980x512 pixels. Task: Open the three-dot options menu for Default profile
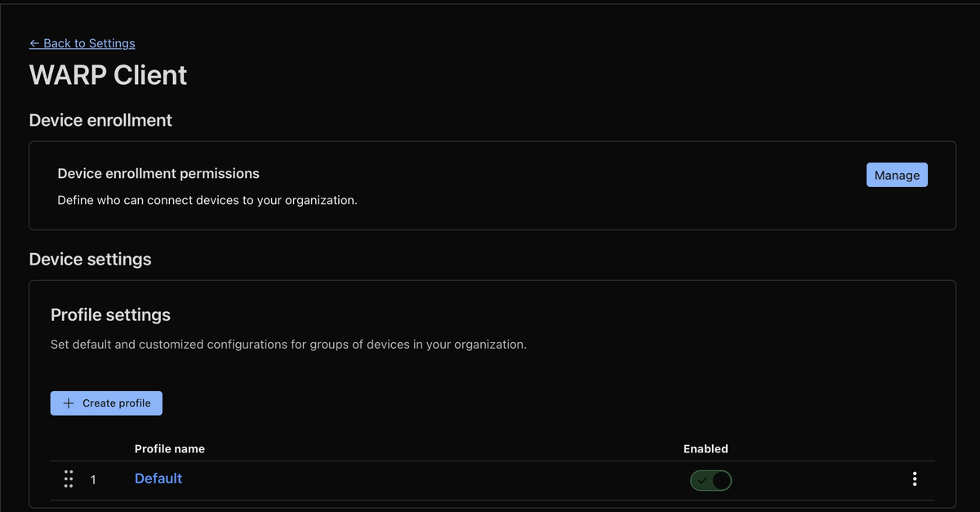tap(915, 479)
